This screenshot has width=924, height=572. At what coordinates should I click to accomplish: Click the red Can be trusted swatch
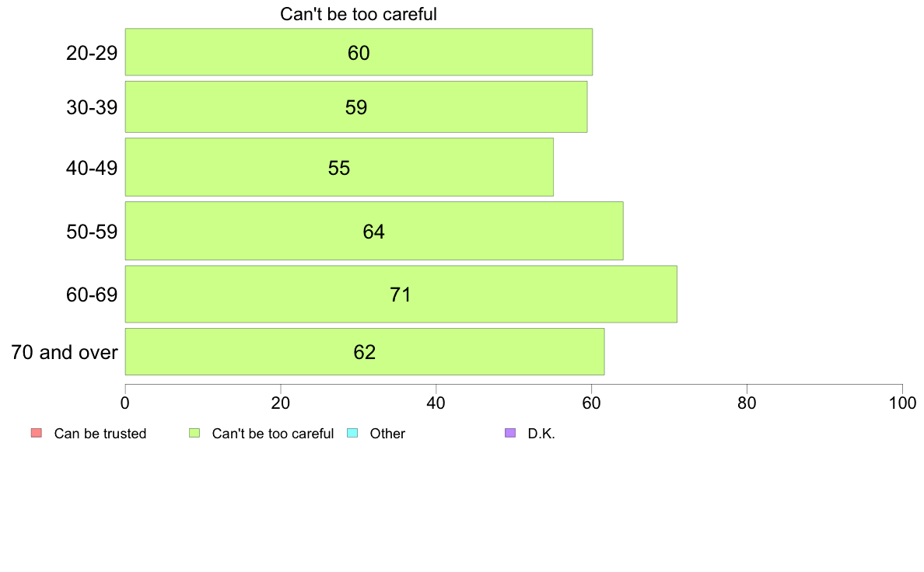tap(37, 433)
